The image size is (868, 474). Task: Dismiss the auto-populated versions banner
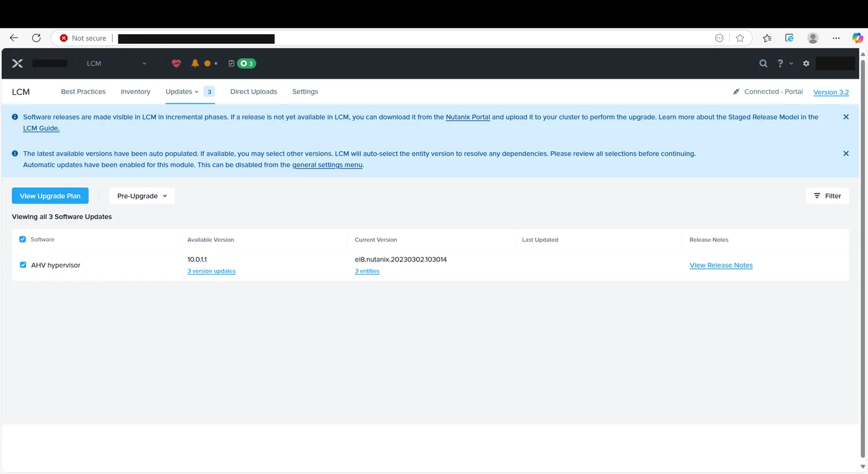pyautogui.click(x=846, y=154)
